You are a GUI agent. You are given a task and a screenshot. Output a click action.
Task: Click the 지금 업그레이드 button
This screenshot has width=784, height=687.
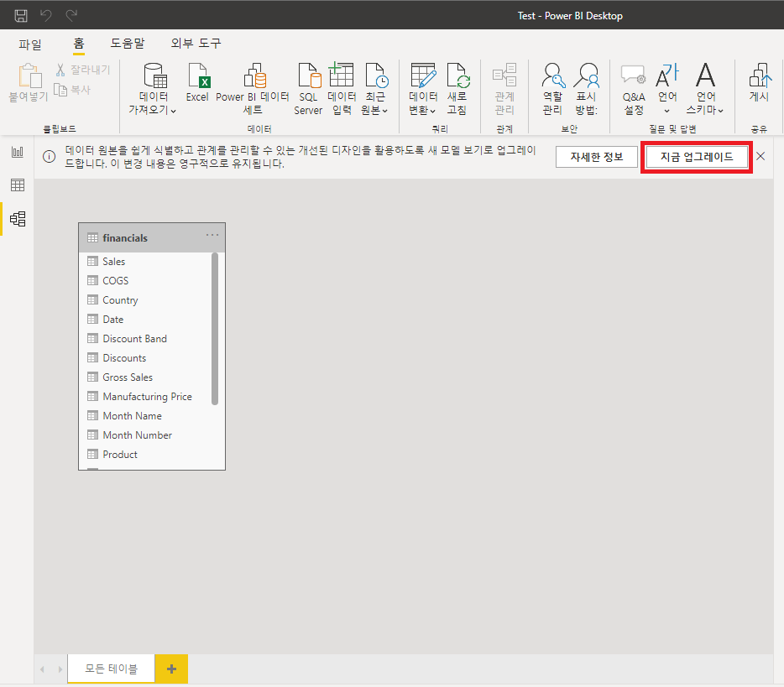pyautogui.click(x=697, y=157)
